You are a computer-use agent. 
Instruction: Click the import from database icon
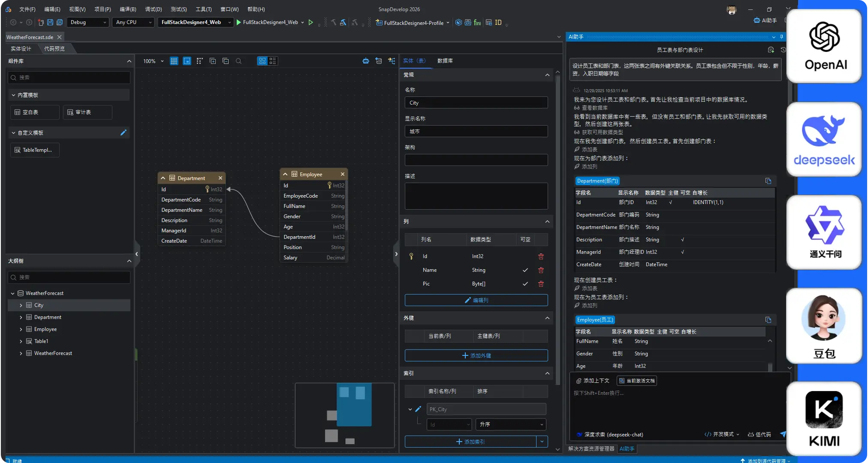pyautogui.click(x=378, y=61)
